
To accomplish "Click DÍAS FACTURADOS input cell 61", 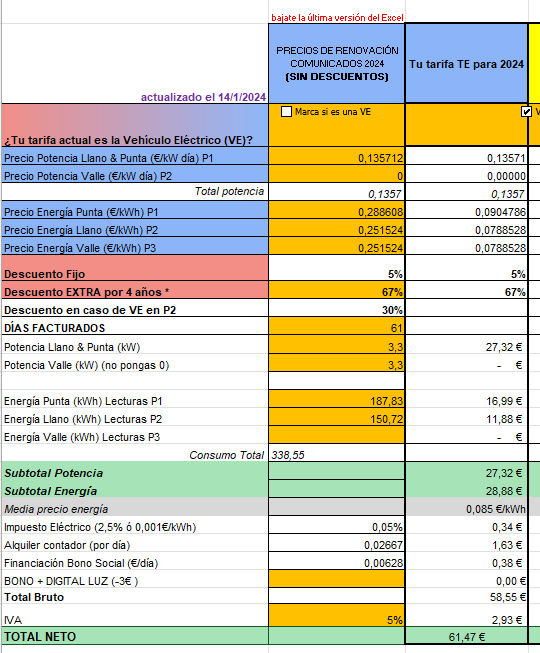I will (x=337, y=328).
